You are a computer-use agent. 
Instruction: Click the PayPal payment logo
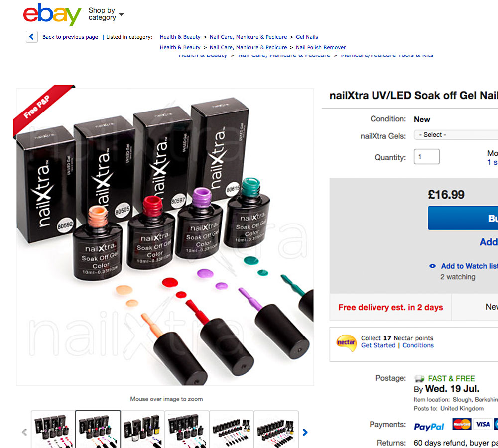(x=429, y=427)
